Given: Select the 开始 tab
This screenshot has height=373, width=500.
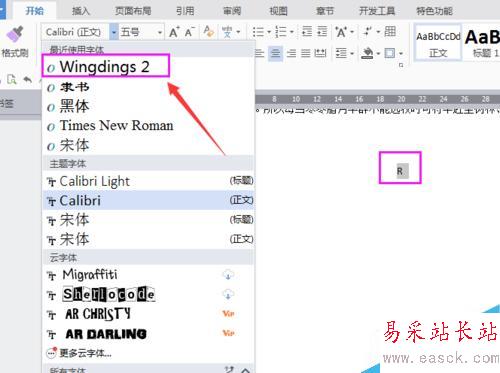Looking at the screenshot, I should pyautogui.click(x=34, y=11).
